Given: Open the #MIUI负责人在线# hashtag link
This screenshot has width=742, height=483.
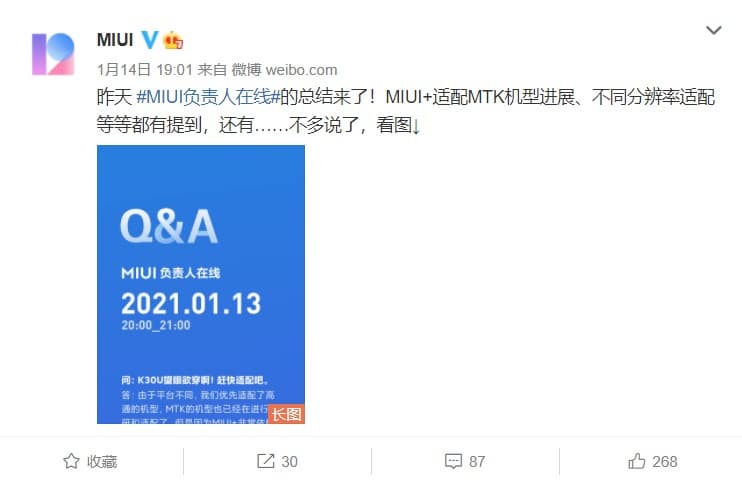Looking at the screenshot, I should point(208,97).
